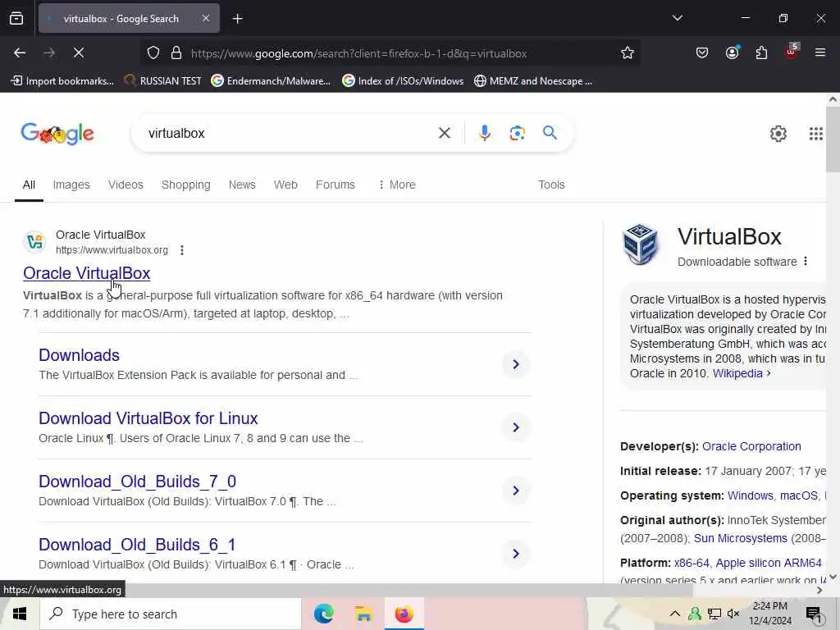This screenshot has width=840, height=630.
Task: Expand the More search filters menu
Action: (397, 185)
